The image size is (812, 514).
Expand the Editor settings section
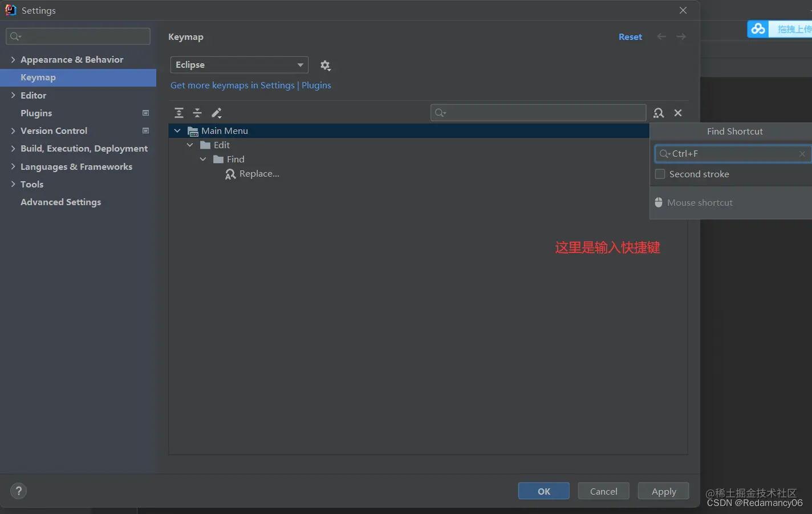pos(13,95)
